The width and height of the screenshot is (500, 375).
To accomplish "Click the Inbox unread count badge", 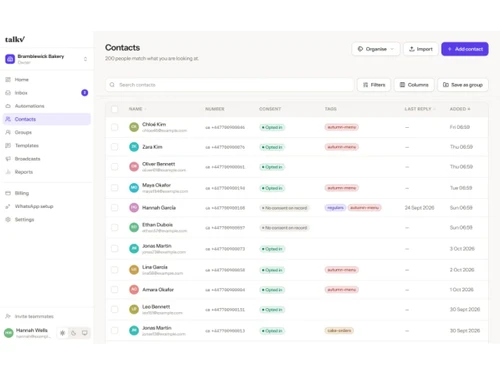I will point(85,93).
